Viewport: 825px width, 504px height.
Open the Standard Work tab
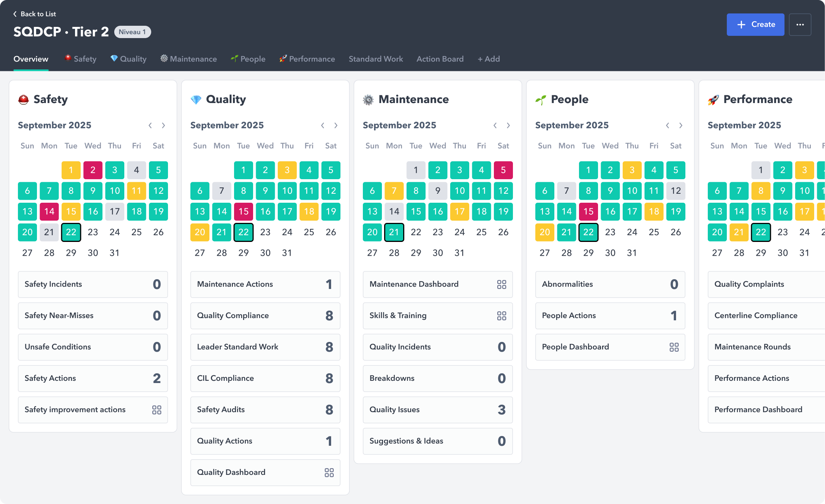click(376, 59)
